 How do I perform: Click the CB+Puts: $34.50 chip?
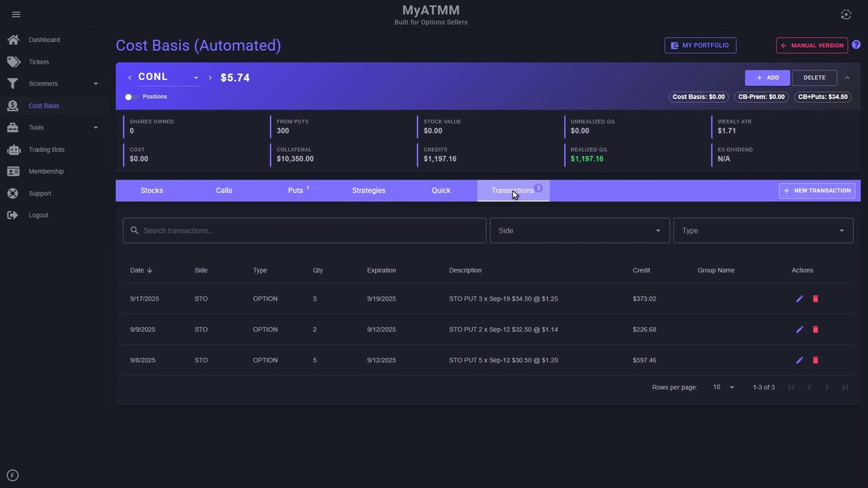(823, 97)
